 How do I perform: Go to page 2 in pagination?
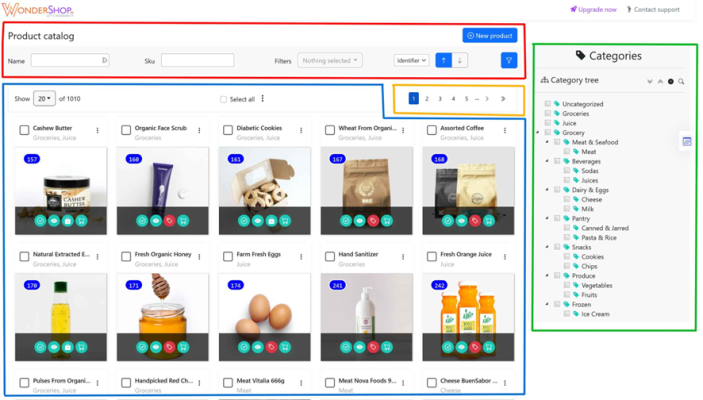tap(427, 99)
